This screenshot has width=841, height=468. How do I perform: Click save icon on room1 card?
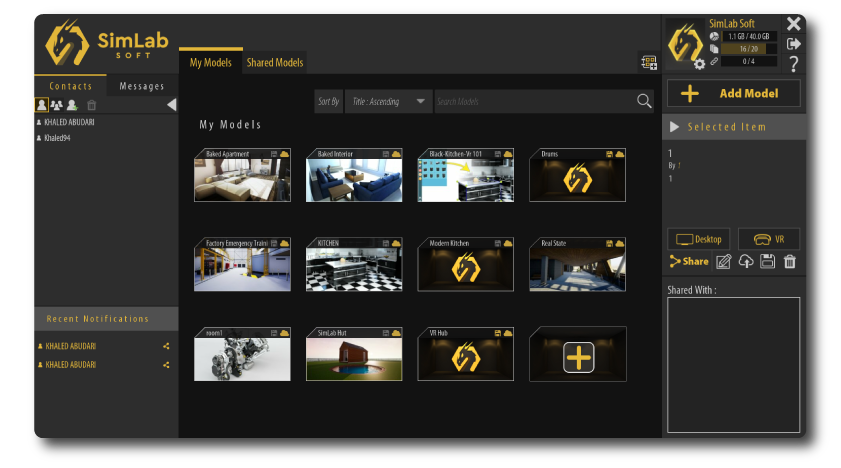[x=274, y=333]
